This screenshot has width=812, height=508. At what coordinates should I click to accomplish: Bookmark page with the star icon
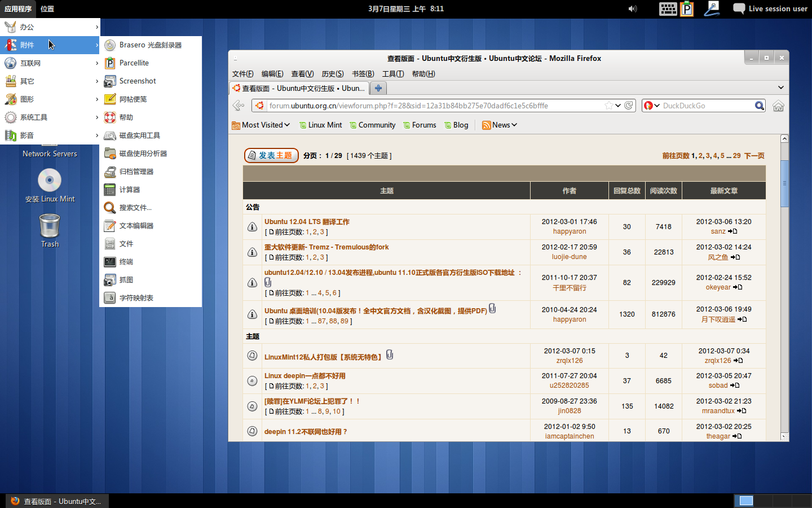pos(608,106)
